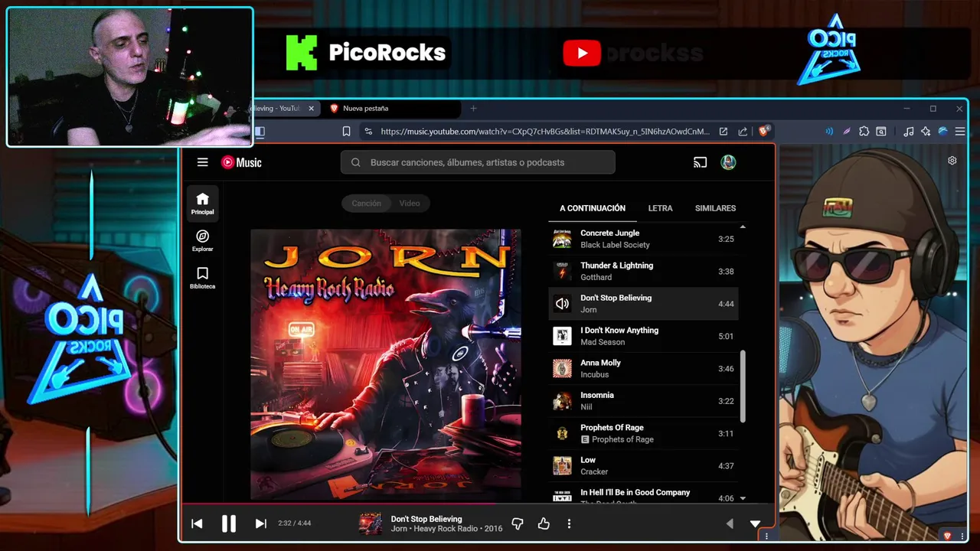This screenshot has width=980, height=551.
Task: Play Thunder & Lightning by Gotthard
Action: (643, 271)
